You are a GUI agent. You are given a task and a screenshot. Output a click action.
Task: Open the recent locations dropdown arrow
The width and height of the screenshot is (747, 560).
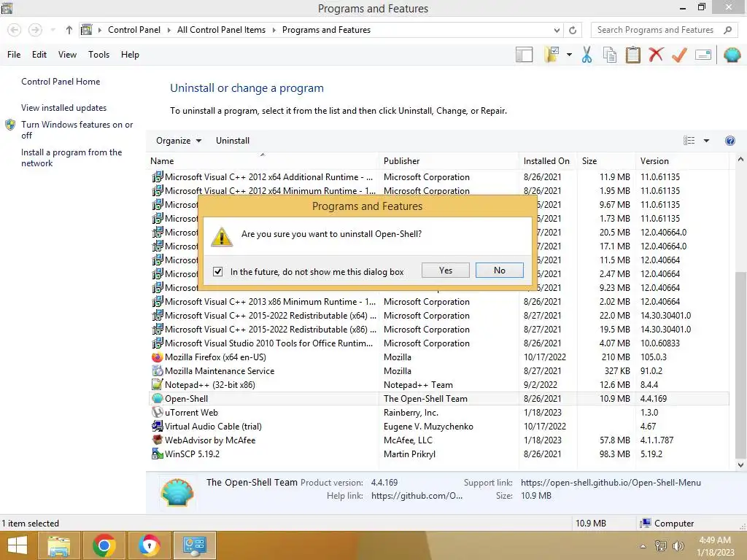(x=53, y=30)
